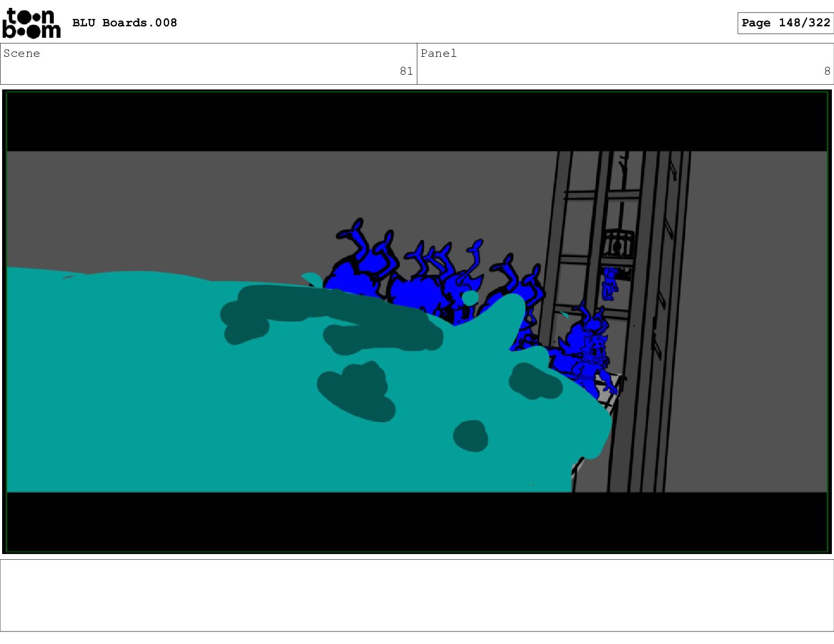This screenshot has width=834, height=644.
Task: Click the Panel label
Action: click(x=439, y=53)
